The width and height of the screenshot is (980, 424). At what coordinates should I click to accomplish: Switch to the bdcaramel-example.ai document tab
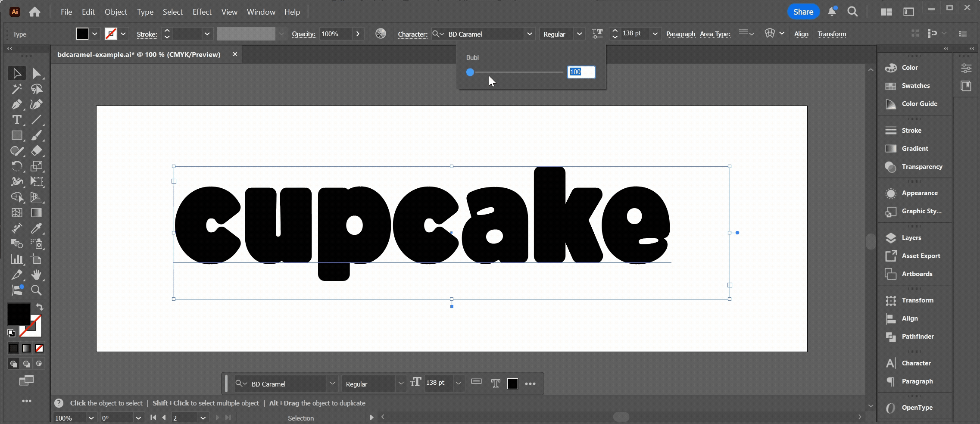coord(138,54)
